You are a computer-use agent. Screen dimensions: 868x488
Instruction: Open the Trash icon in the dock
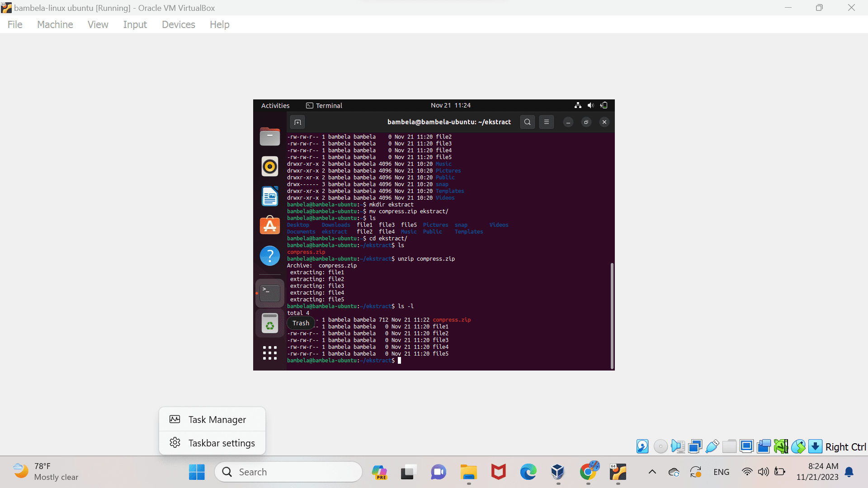coord(270,324)
